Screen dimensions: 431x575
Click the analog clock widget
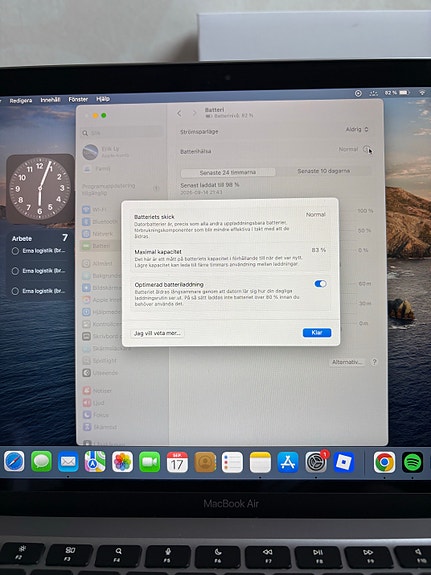click(40, 188)
